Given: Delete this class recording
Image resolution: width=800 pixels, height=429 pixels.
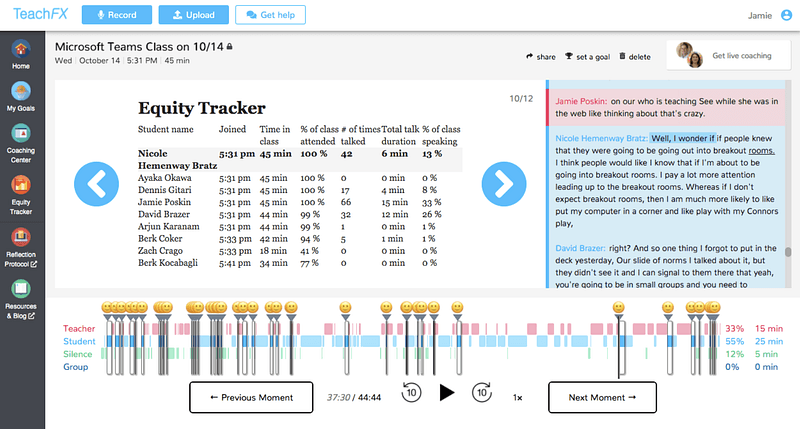Looking at the screenshot, I should point(635,57).
